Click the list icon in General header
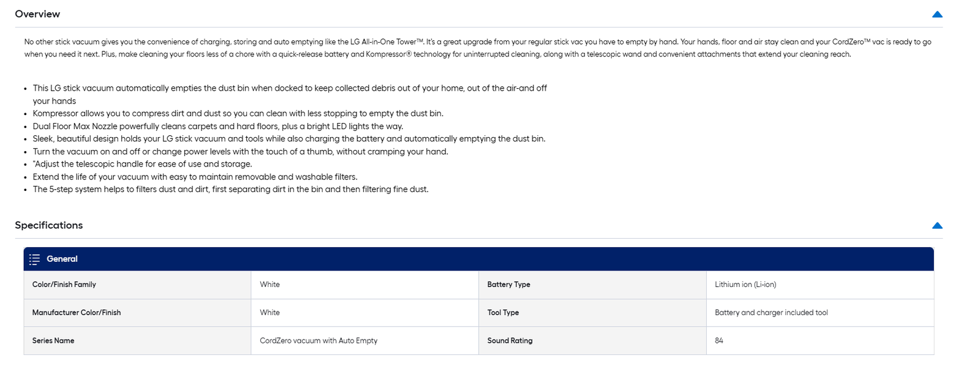This screenshot has width=980, height=369. pos(34,259)
